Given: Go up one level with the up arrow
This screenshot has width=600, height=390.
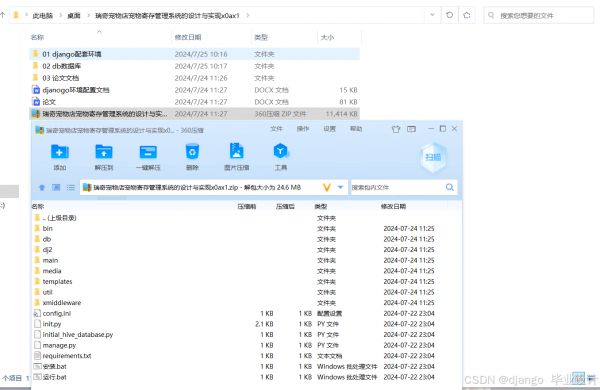Looking at the screenshot, I should point(42,188).
